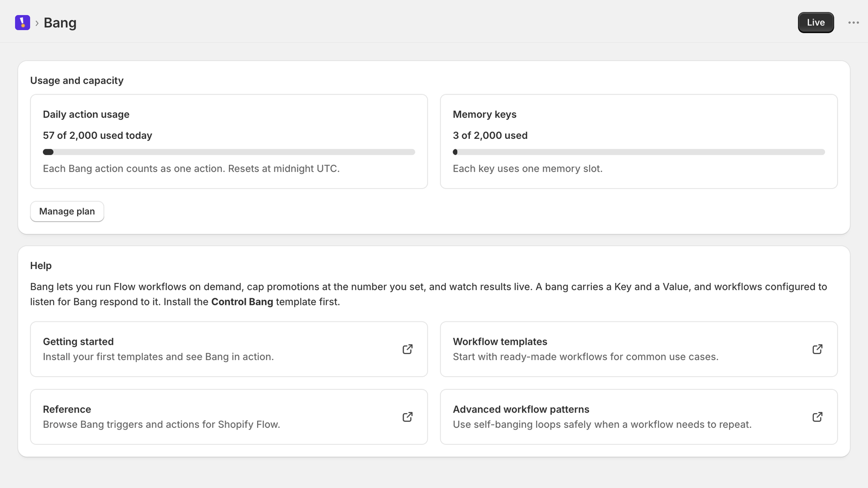Click Advanced workflow patterns external link icon
Screen dimensions: 868x488
(x=818, y=417)
